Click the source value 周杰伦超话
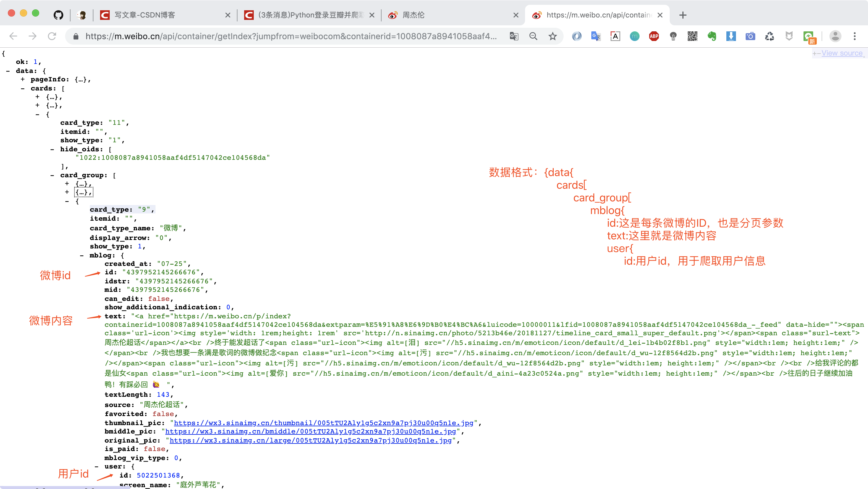Image resolution: width=868 pixels, height=489 pixels. coord(162,404)
